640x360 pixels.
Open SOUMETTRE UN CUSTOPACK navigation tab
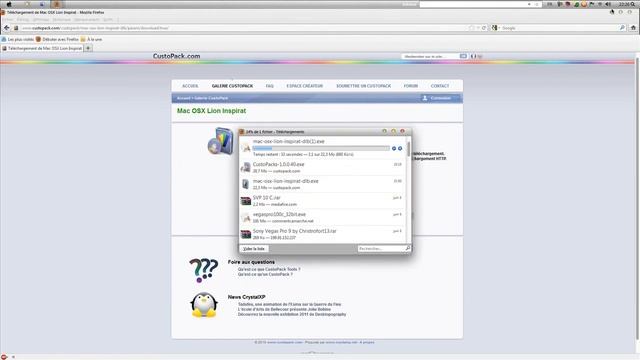click(x=363, y=86)
